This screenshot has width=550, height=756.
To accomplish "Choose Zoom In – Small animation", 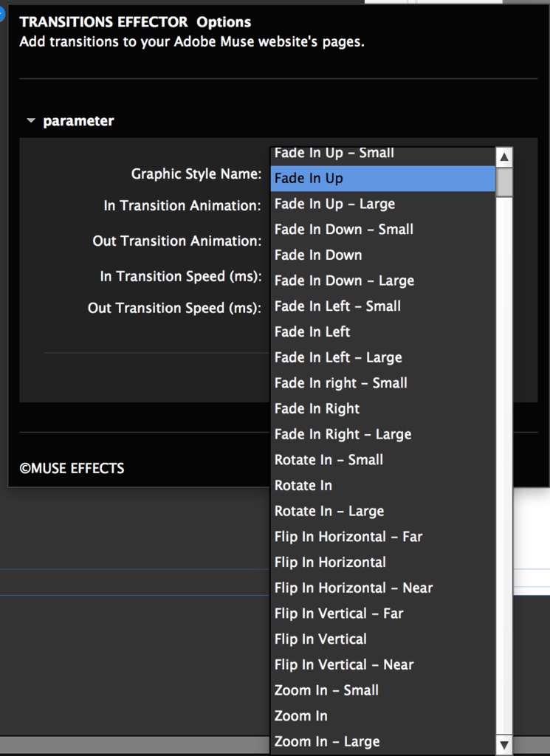I will click(x=325, y=690).
